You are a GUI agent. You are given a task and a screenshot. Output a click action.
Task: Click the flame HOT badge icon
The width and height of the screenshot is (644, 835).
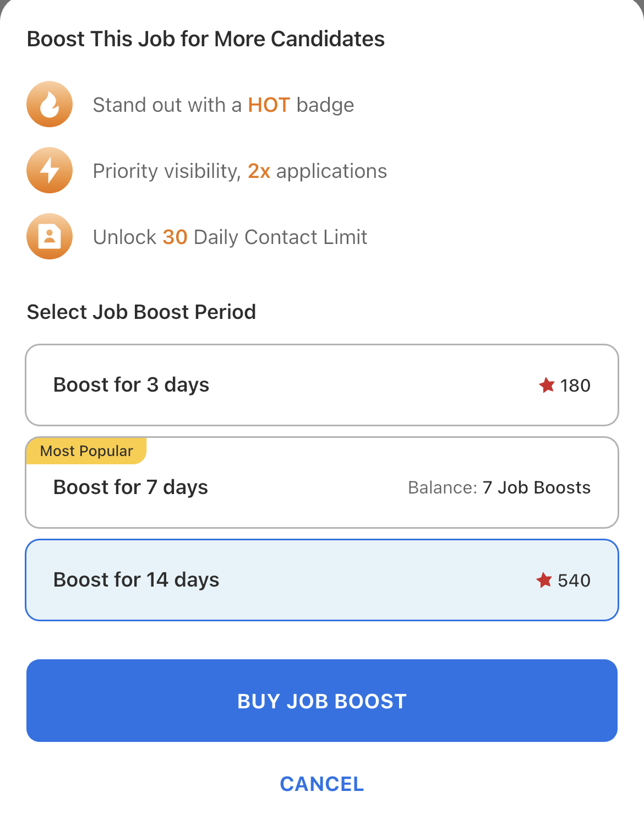(50, 105)
